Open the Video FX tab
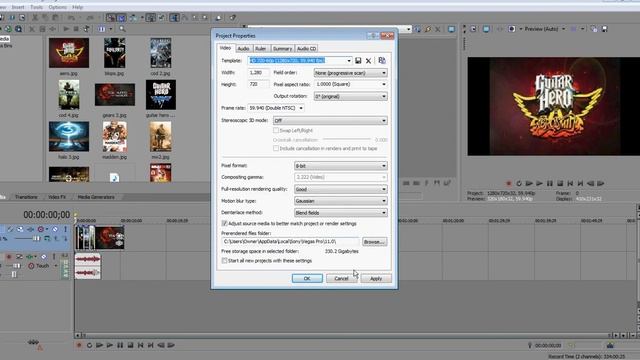The image size is (640, 360). point(57,197)
